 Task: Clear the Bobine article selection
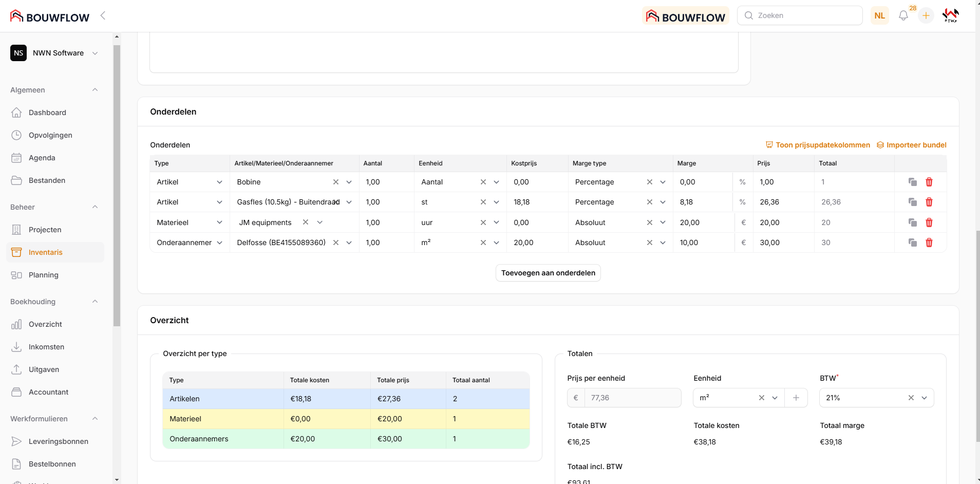335,182
